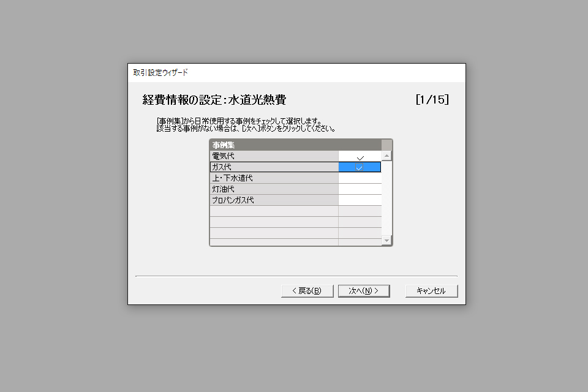
Task: Click the scrollbar track of the list
Action: (386, 198)
